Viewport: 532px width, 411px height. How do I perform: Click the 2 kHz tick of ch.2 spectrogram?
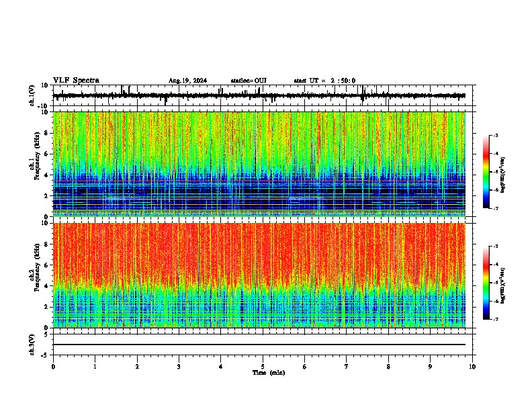coord(46,307)
